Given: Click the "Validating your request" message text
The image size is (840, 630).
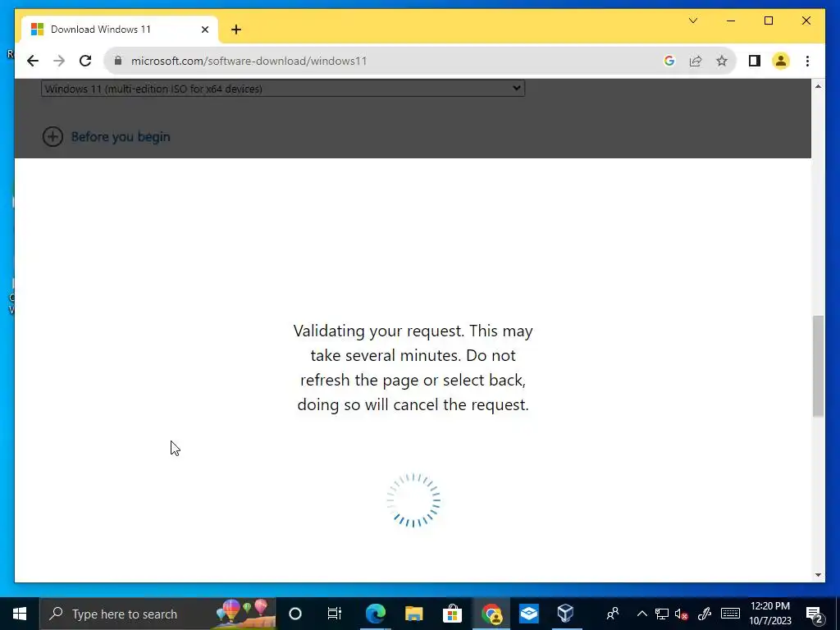Looking at the screenshot, I should point(413,367).
